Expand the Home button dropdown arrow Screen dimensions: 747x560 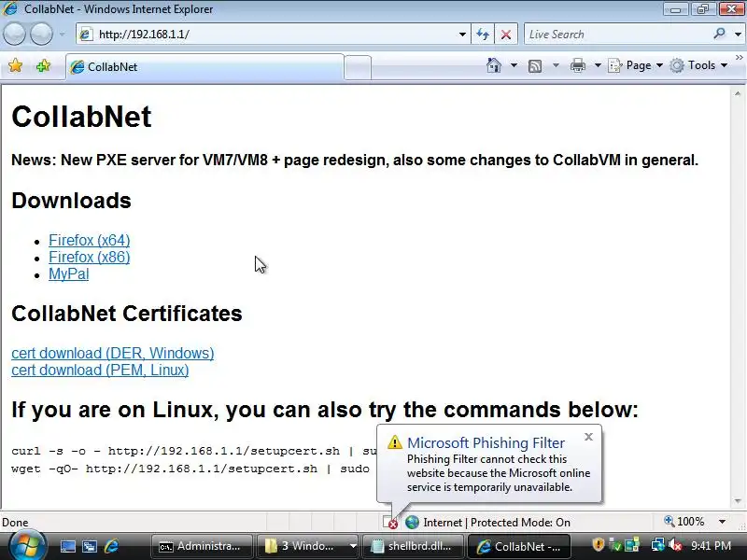(x=514, y=65)
